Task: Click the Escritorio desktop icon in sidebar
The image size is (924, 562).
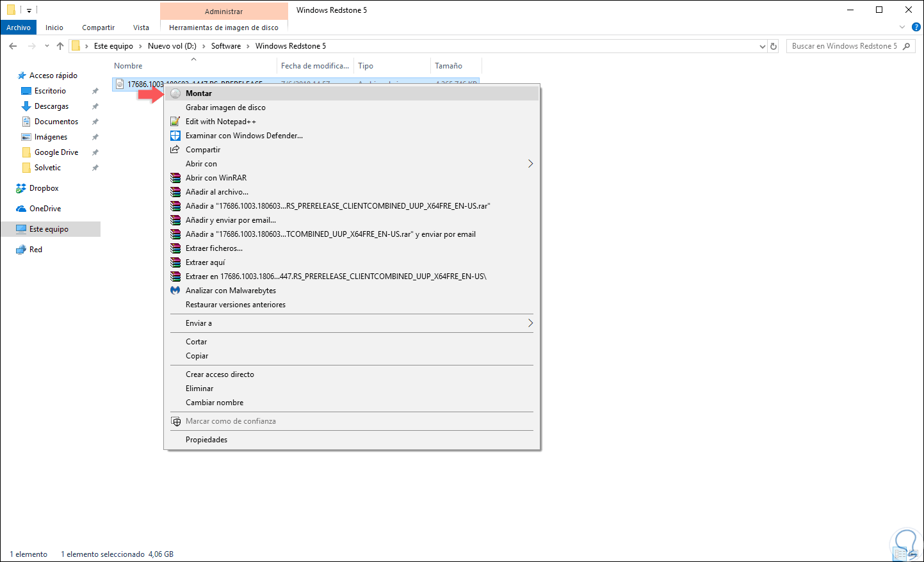Action: [x=26, y=91]
